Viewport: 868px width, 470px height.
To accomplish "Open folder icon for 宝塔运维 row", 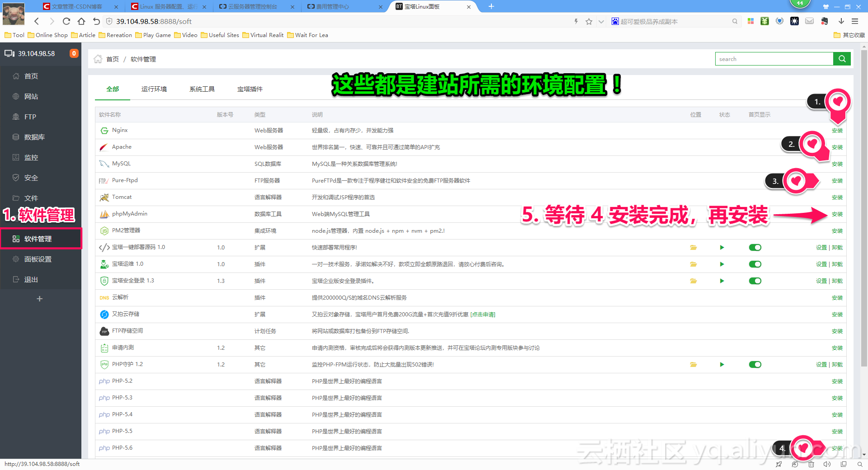I will [x=693, y=264].
